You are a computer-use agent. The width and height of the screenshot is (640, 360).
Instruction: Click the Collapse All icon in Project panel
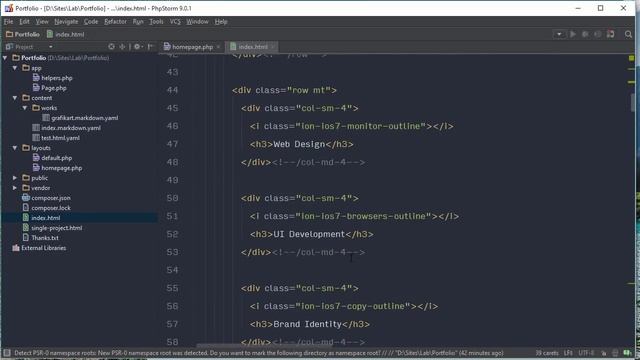point(122,47)
